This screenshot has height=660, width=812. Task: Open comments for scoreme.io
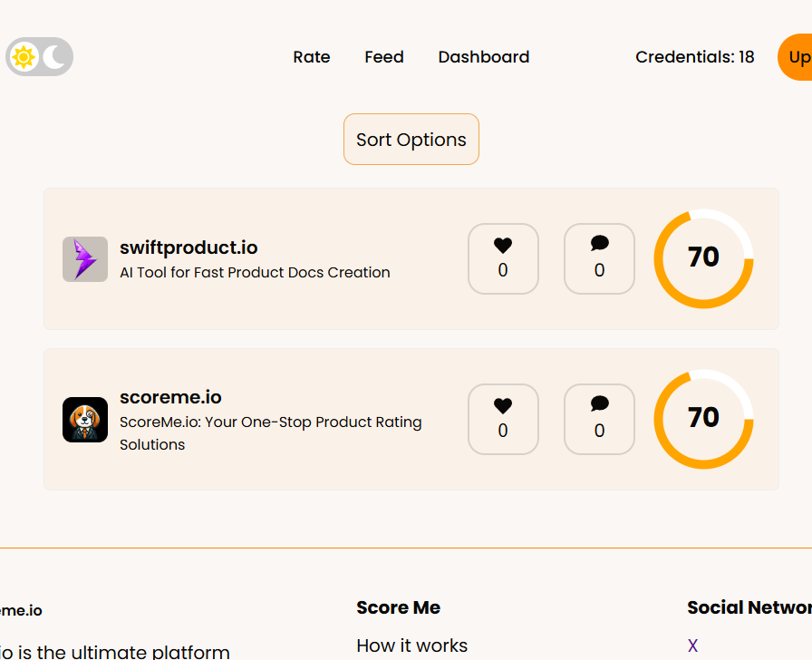click(x=599, y=419)
